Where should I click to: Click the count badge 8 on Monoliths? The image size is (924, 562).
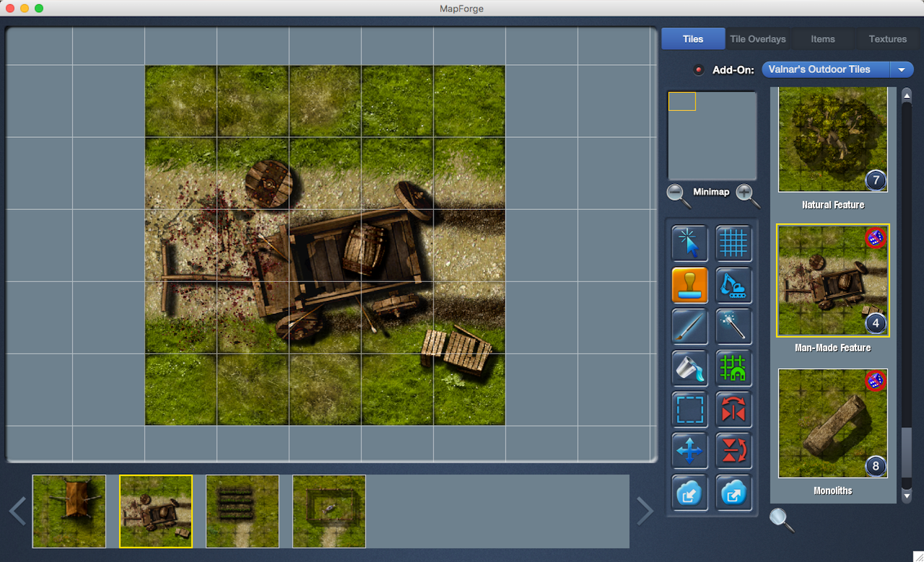876,466
